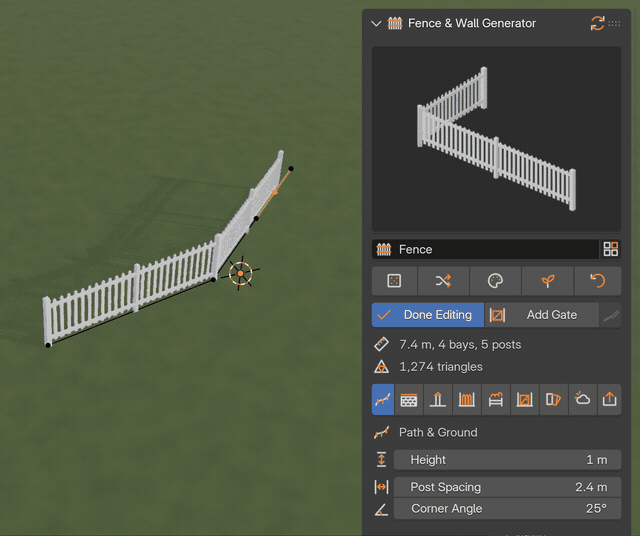Grab the panel drag handle dots

click(614, 23)
